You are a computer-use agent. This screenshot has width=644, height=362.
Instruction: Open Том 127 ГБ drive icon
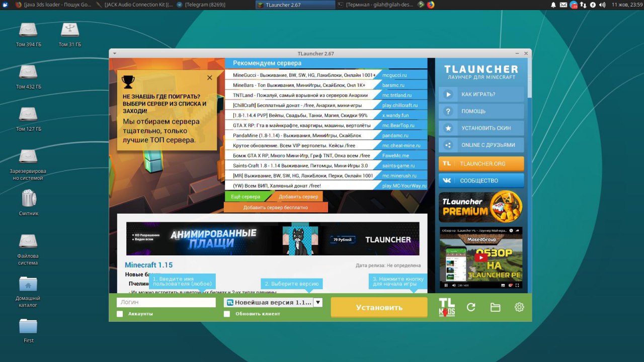(x=28, y=115)
